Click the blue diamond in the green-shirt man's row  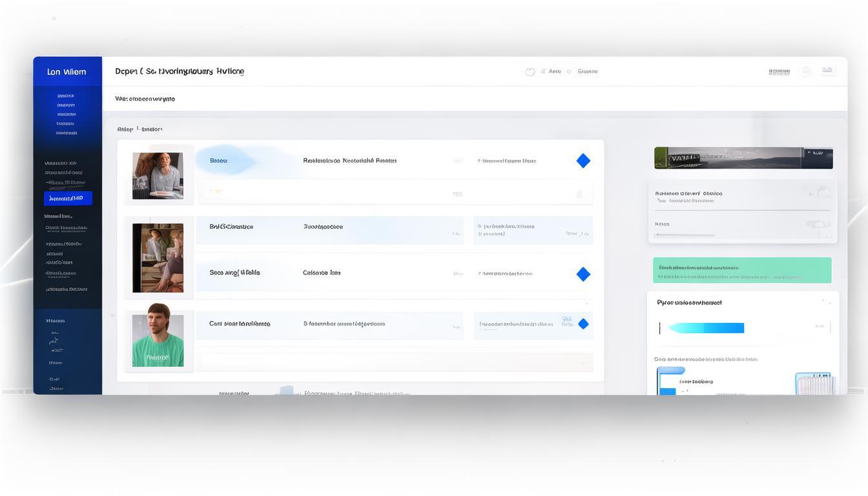pos(583,324)
